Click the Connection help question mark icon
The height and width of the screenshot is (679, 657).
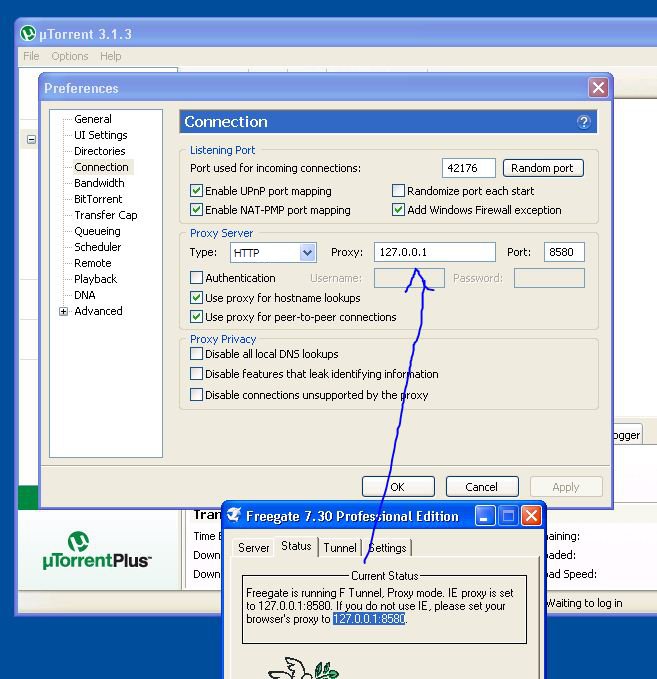click(583, 122)
